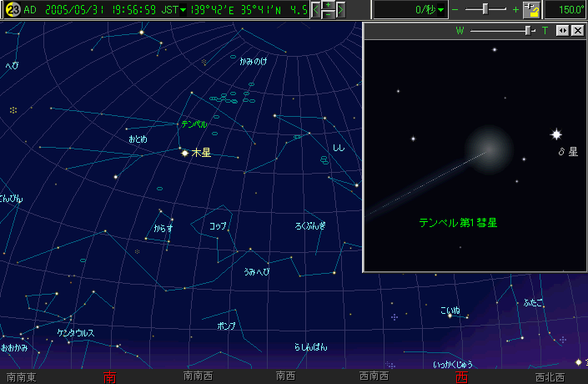Click the W wide label in telescope panel
This screenshot has width=588, height=384.
[x=459, y=30]
